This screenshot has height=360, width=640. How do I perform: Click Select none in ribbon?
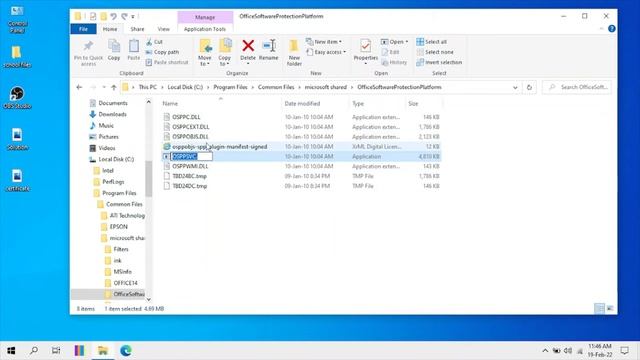click(435, 52)
